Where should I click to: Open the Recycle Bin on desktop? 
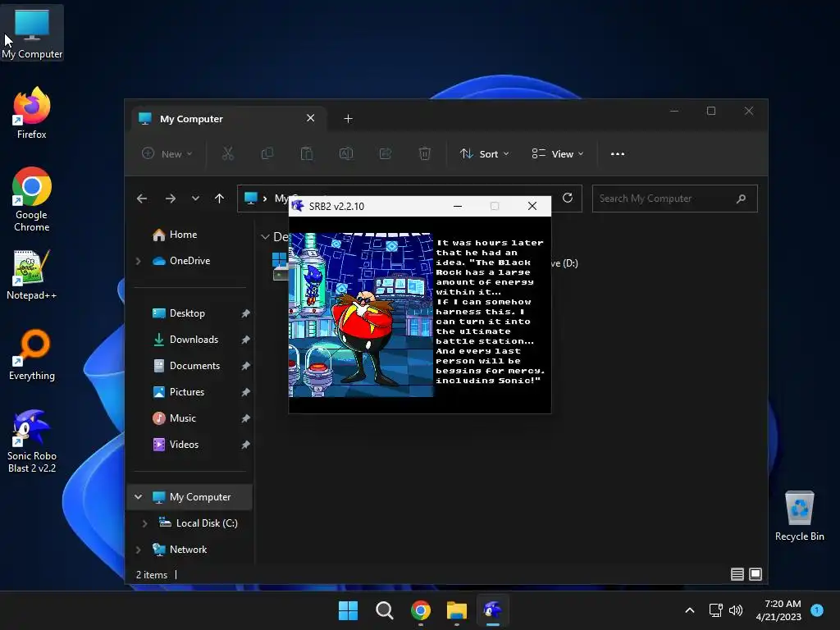(x=799, y=516)
